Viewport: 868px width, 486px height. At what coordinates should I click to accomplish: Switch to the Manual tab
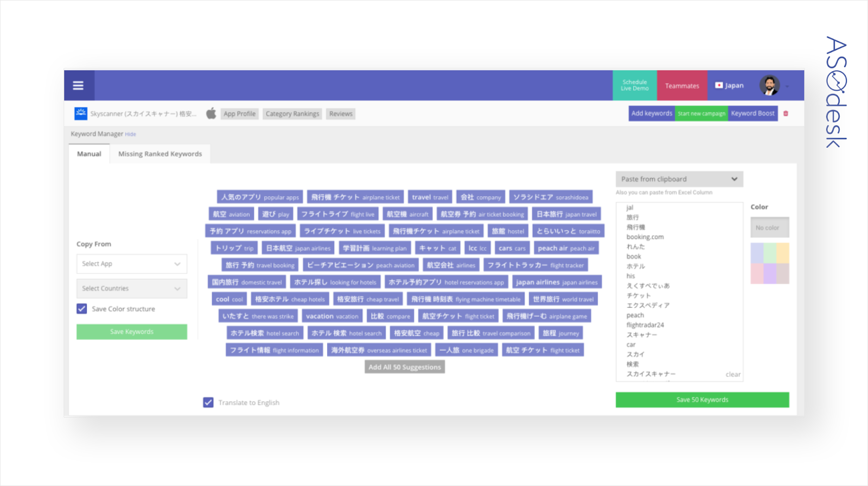click(89, 154)
